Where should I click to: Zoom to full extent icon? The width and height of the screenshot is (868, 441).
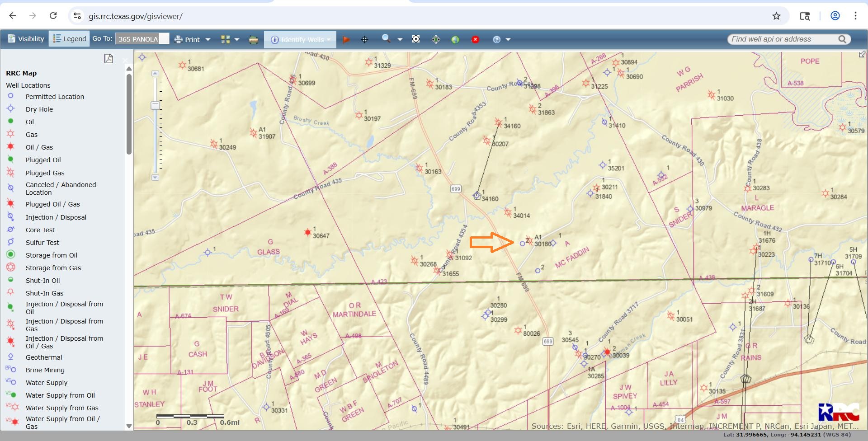[416, 39]
